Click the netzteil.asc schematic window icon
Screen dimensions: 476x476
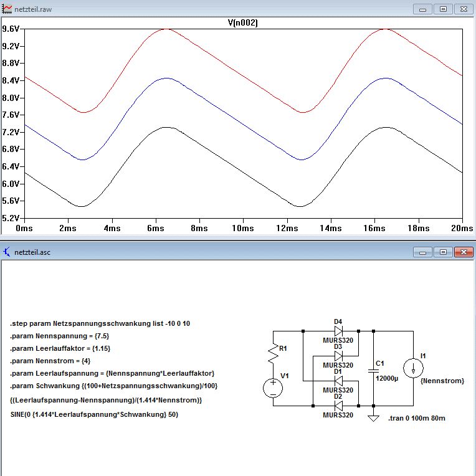tap(6, 252)
